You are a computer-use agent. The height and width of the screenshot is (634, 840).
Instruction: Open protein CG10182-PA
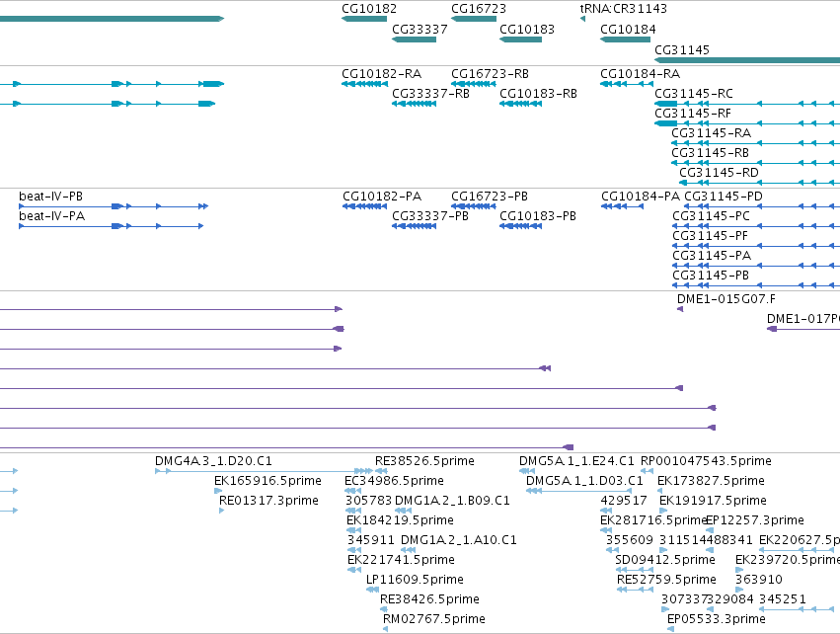coord(382,197)
